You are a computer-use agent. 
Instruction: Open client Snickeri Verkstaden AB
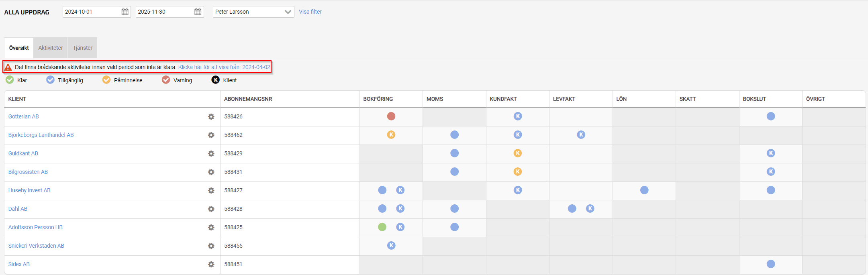36,246
